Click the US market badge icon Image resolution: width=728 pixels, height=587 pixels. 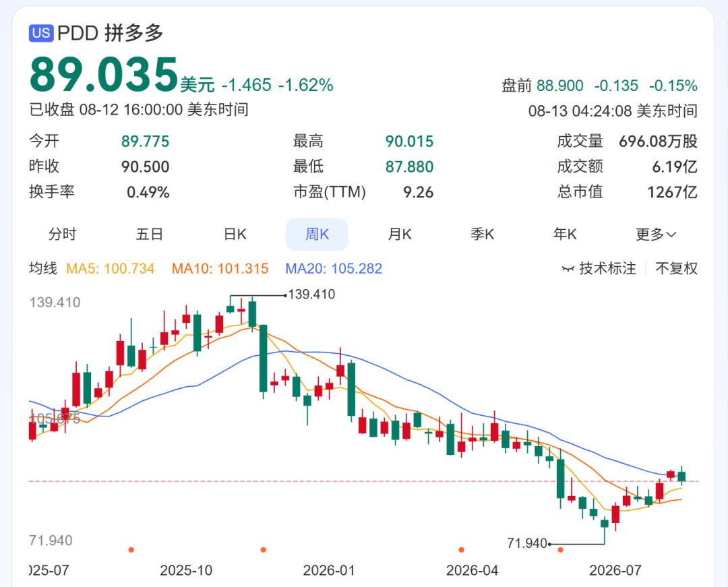[x=41, y=33]
